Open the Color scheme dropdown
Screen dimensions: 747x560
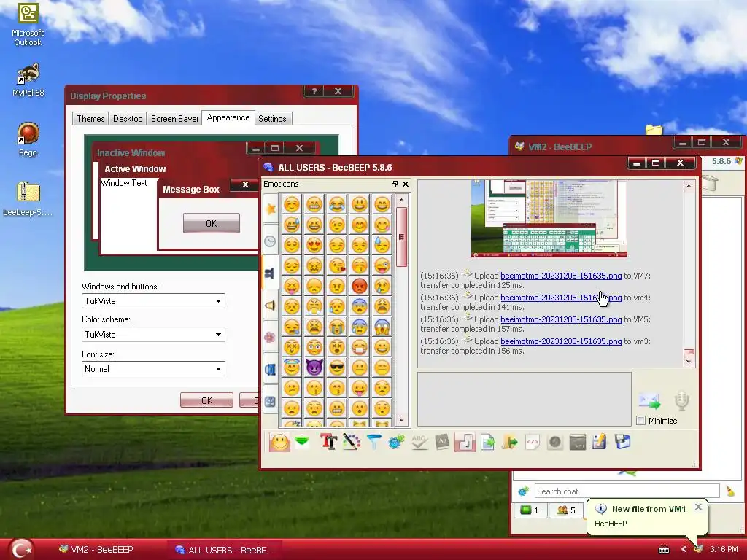(153, 334)
